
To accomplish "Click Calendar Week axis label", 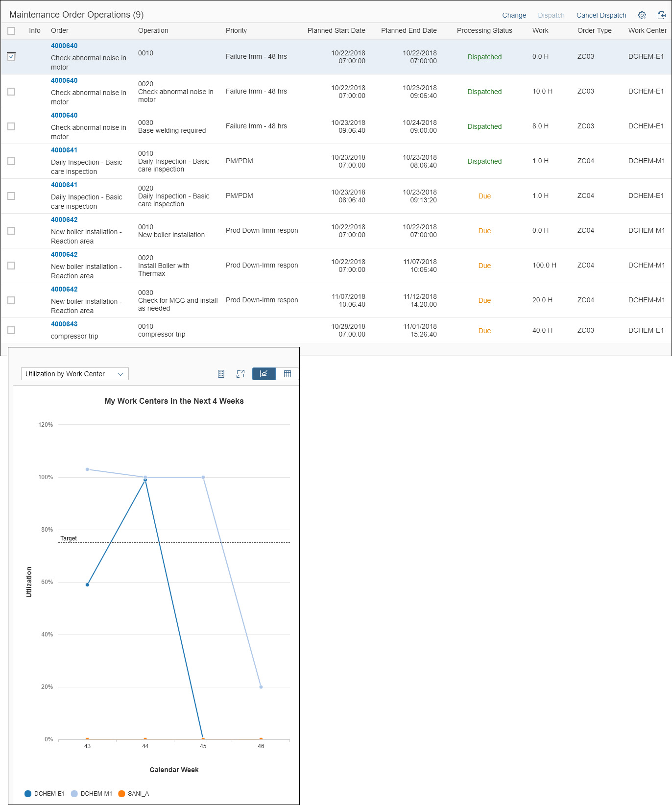I will (x=174, y=770).
